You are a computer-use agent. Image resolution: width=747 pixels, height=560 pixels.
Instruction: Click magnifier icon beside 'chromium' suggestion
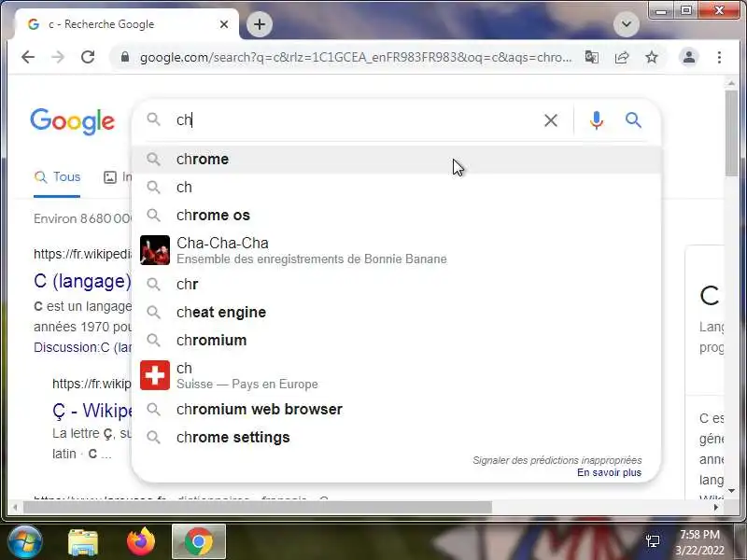153,340
